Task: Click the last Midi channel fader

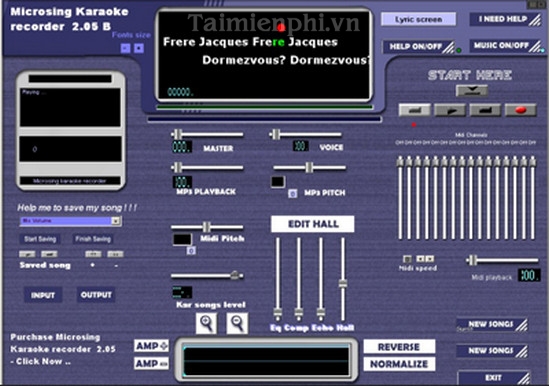Action: [533, 162]
